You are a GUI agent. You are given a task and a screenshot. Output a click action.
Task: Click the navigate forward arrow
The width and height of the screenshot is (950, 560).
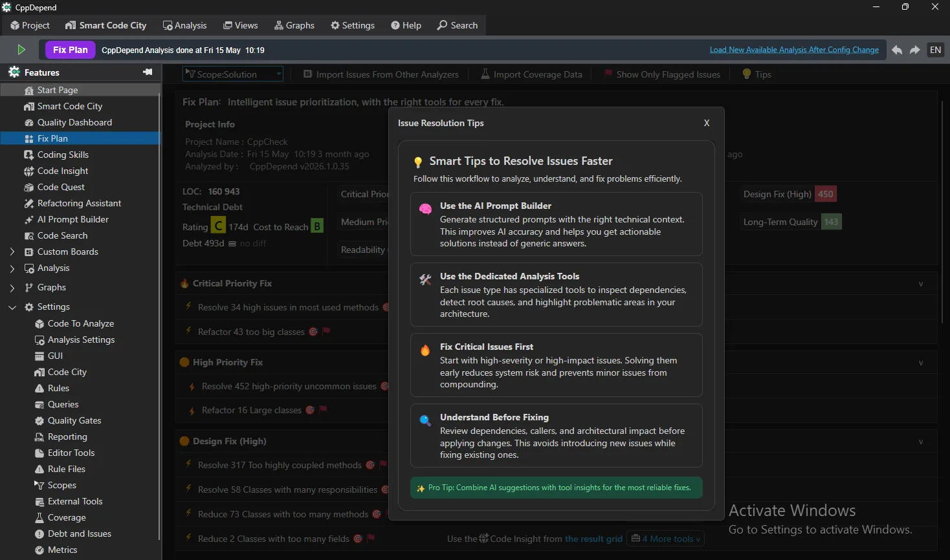coord(915,50)
